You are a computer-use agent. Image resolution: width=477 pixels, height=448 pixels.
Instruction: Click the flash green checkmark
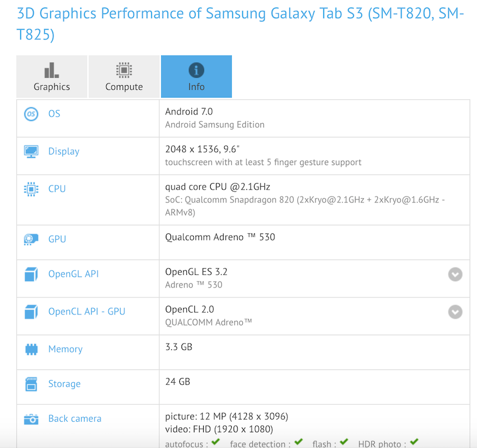[344, 443]
